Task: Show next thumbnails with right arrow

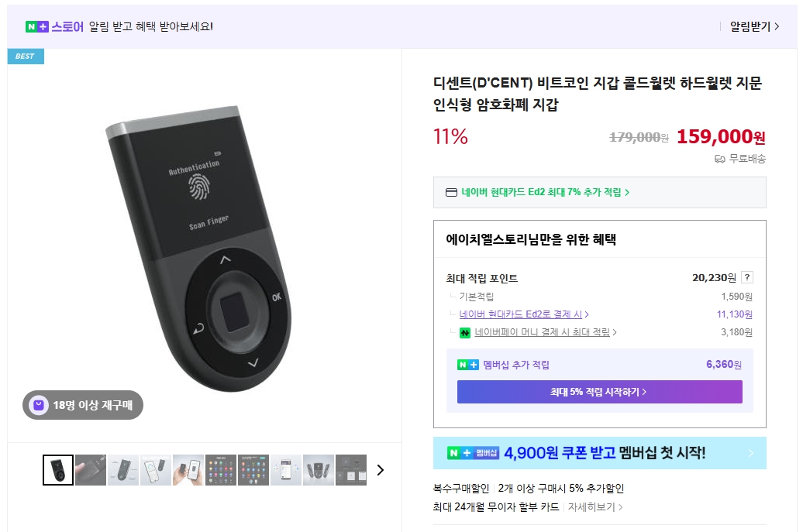Action: [380, 470]
